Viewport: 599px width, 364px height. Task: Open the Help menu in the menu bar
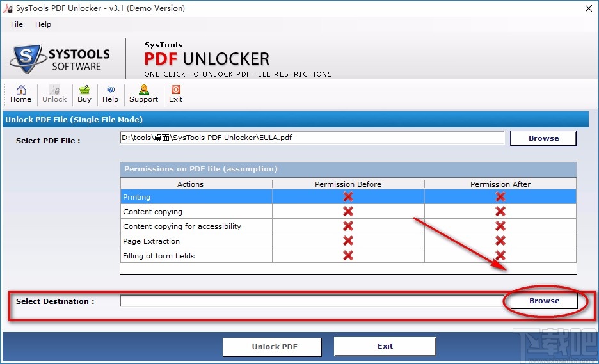click(x=43, y=24)
